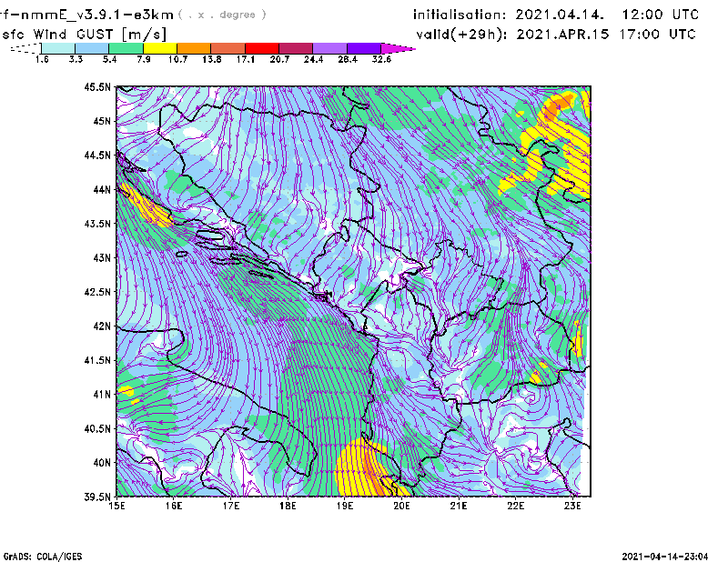Click the 41.5N latitude label
728x562 pixels.
(97, 360)
